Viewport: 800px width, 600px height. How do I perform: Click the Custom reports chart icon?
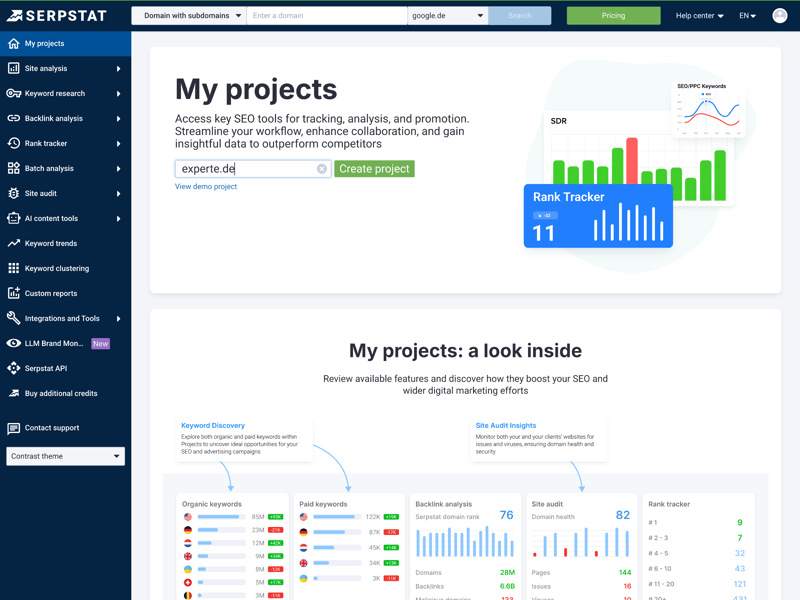(x=14, y=293)
